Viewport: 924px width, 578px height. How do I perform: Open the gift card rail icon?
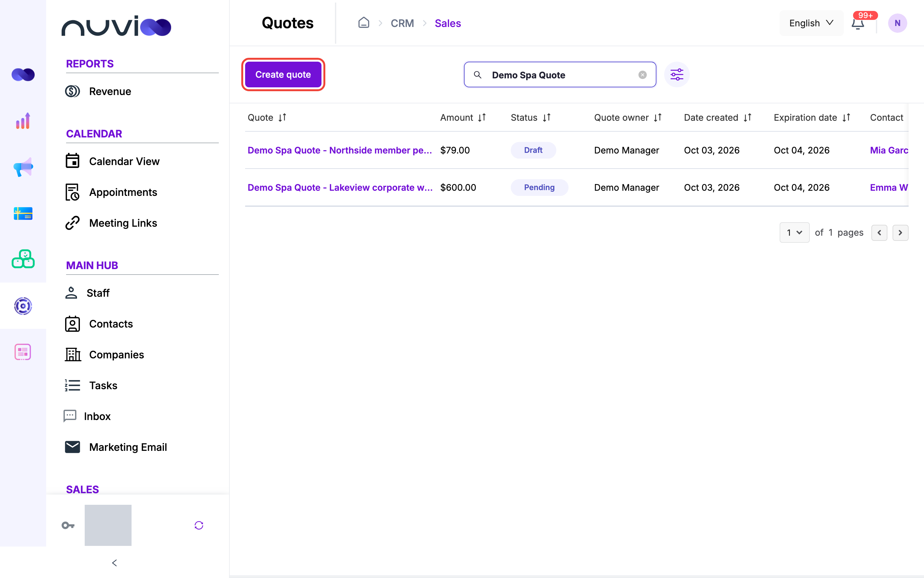click(x=23, y=213)
